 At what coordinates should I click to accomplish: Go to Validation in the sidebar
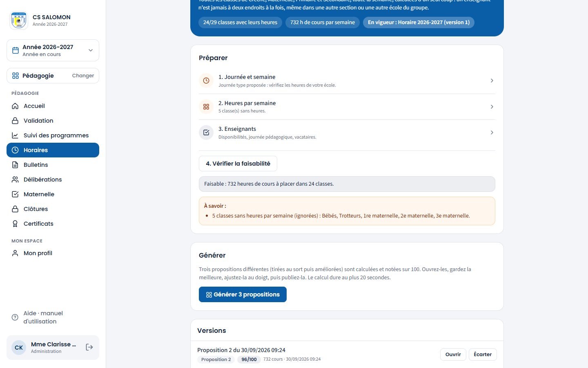[53, 121]
